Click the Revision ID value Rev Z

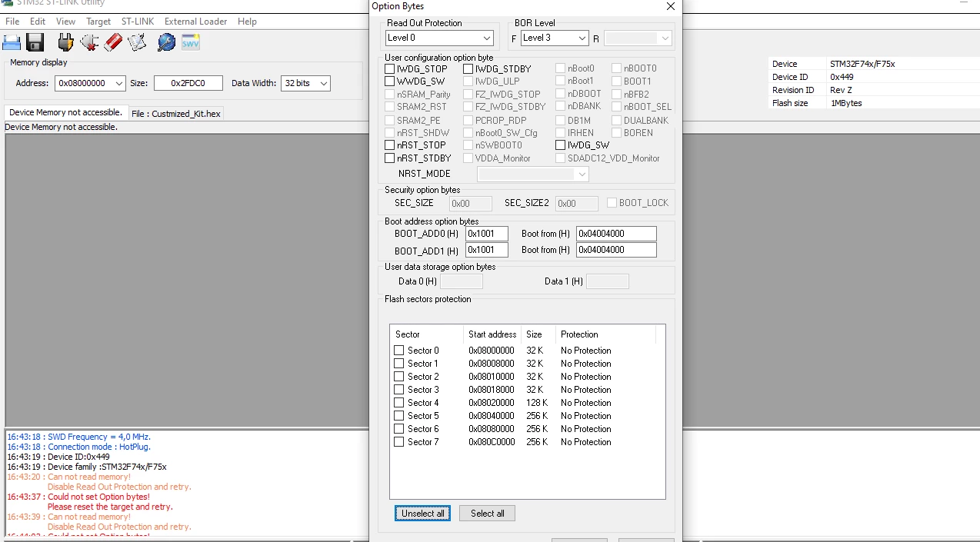point(841,90)
